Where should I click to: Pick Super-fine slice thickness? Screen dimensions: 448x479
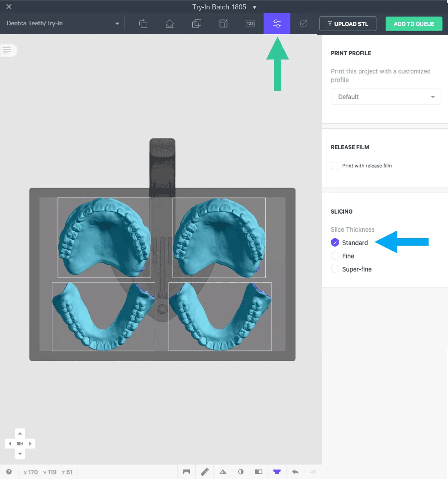tap(335, 269)
